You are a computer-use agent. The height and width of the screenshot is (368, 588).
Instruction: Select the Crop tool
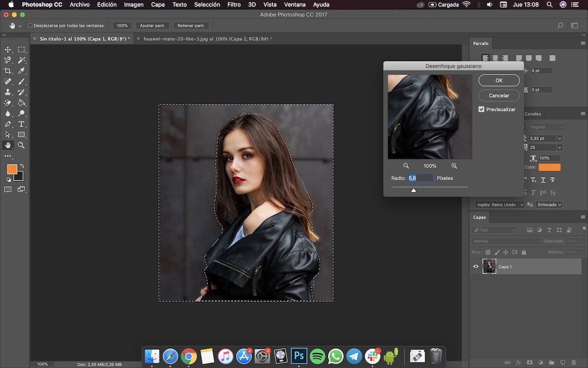(x=8, y=71)
